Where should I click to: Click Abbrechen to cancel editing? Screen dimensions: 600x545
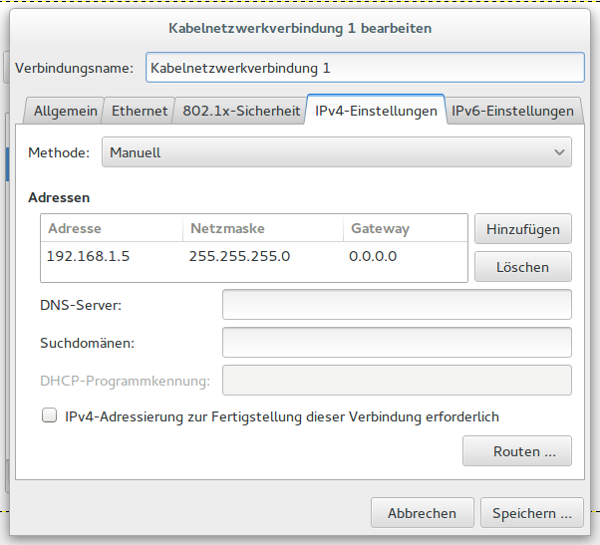422,513
